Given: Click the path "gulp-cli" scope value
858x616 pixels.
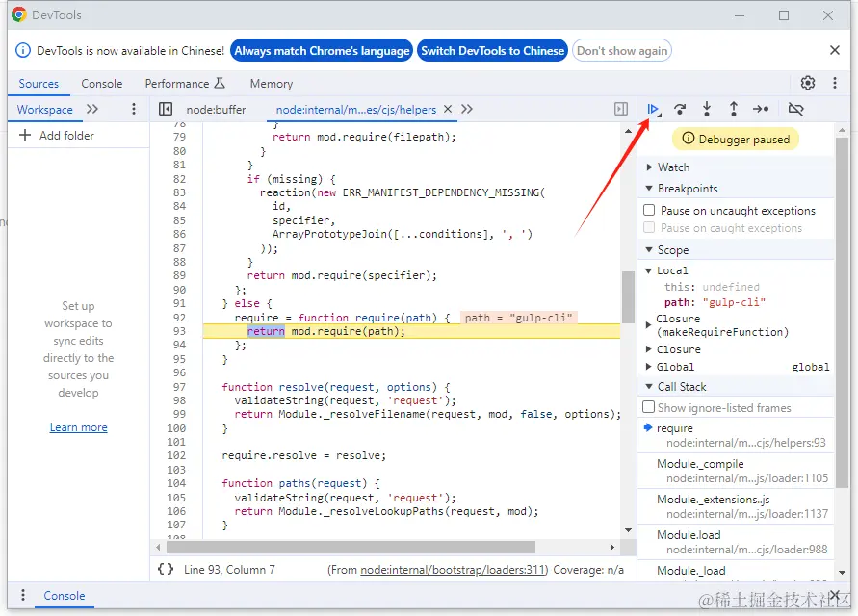Looking at the screenshot, I should tap(733, 302).
